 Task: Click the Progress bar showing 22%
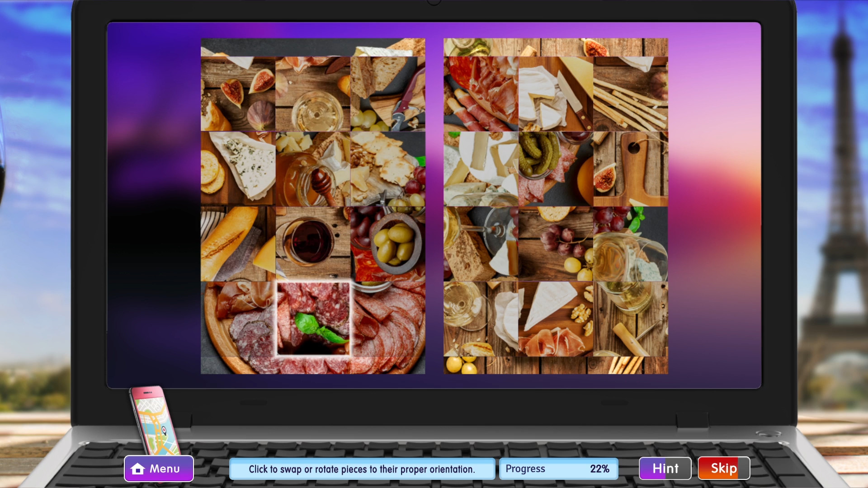click(x=558, y=469)
